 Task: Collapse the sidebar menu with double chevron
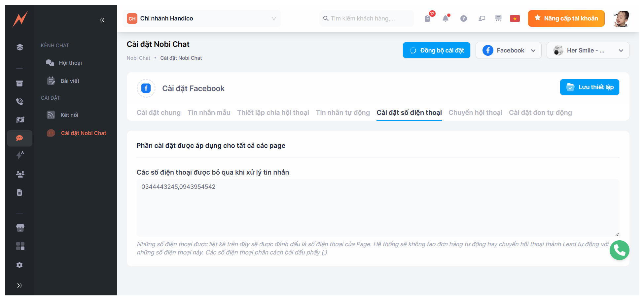tap(102, 20)
